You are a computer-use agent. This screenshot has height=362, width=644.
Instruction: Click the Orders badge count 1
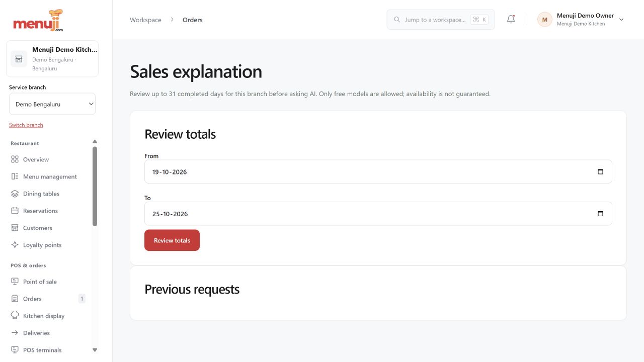(x=82, y=299)
